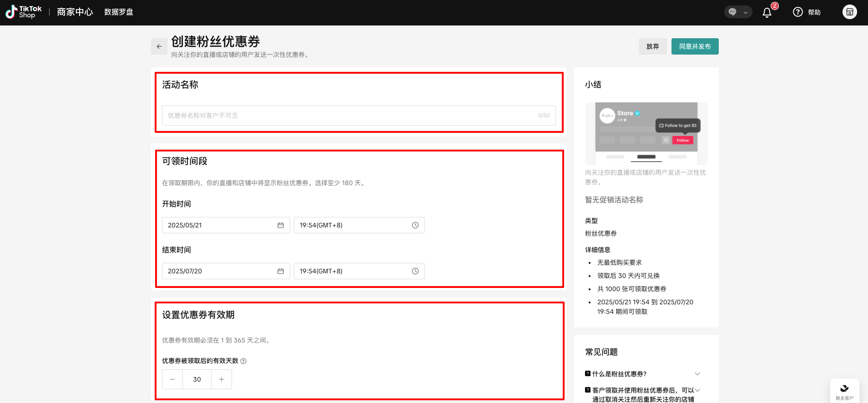
Task: Increase validity days with plus button
Action: [222, 379]
